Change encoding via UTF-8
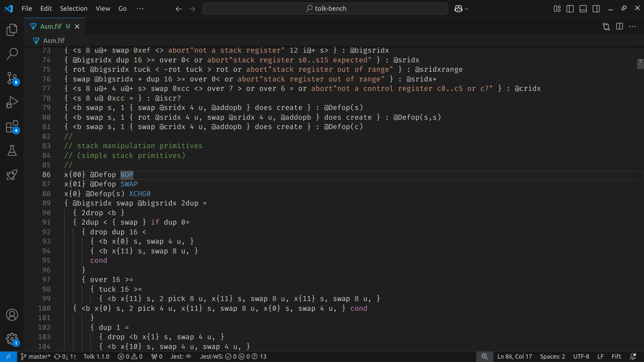Screen dimensions: 644x362 581,357
